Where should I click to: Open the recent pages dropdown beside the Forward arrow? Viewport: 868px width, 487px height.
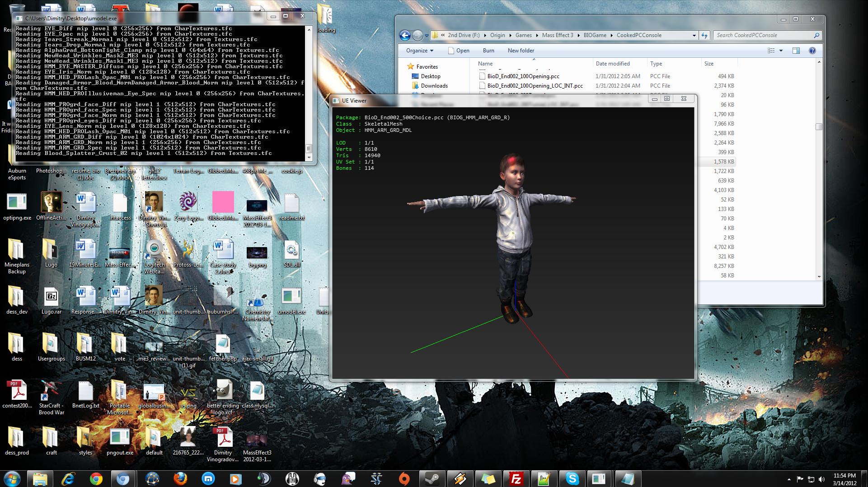(x=427, y=36)
